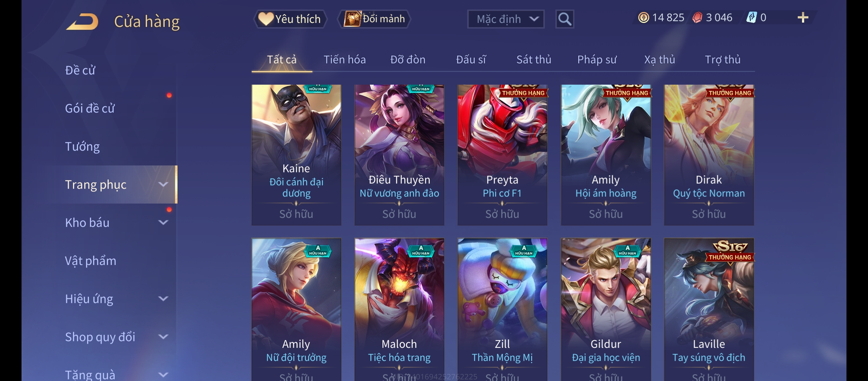This screenshot has height=381, width=868.
Task: Select Laville Tay súng vô địch skin
Action: 709,310
